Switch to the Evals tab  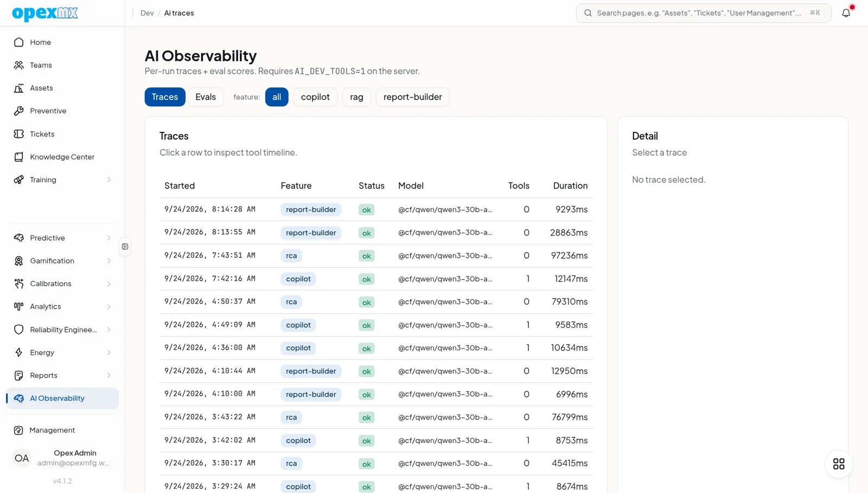(206, 97)
